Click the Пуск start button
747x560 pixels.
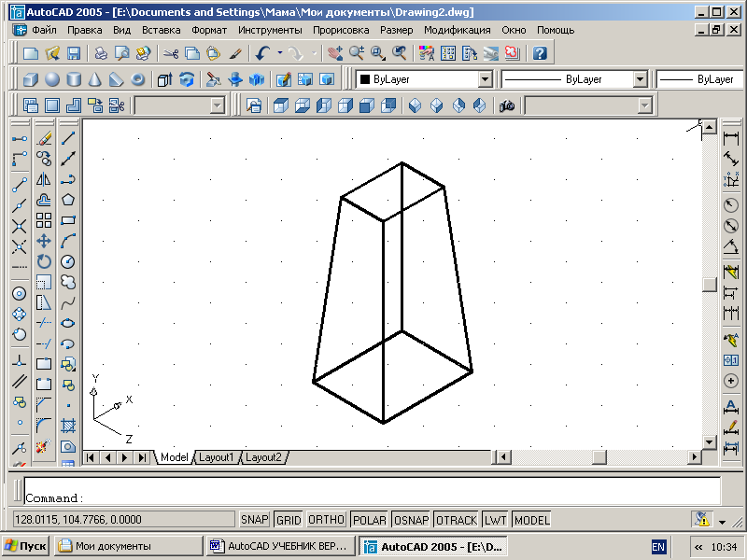pos(25,546)
